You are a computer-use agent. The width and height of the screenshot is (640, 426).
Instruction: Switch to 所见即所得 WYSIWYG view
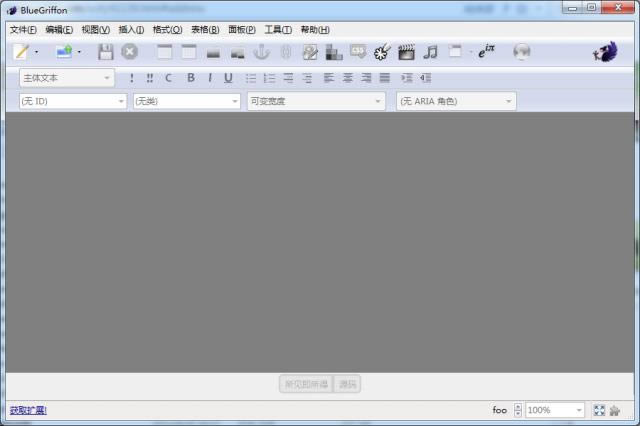click(x=306, y=384)
